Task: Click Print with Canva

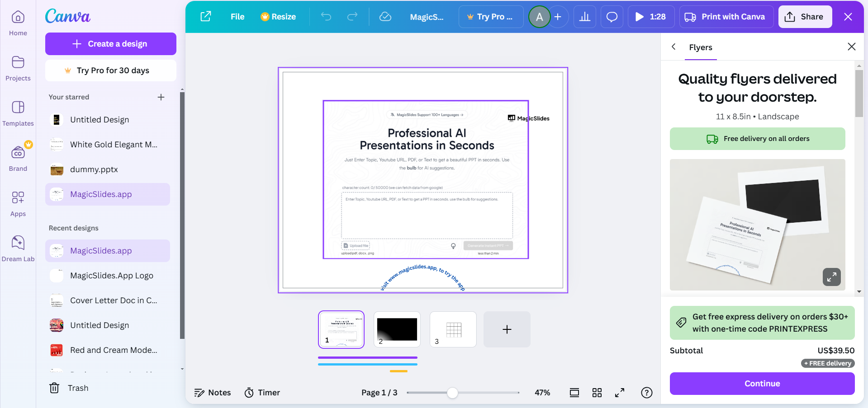Action: (x=726, y=17)
